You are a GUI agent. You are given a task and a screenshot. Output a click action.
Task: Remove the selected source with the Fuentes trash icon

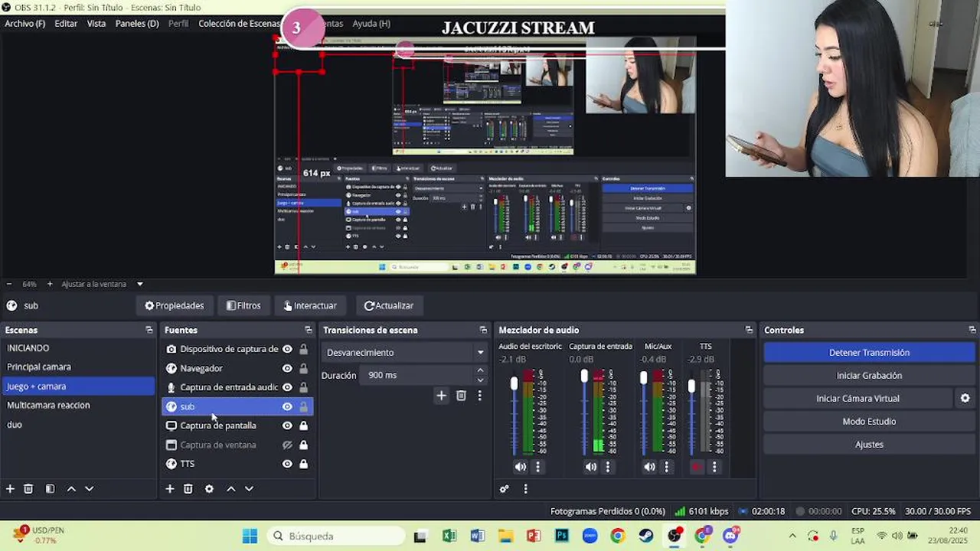(x=188, y=488)
